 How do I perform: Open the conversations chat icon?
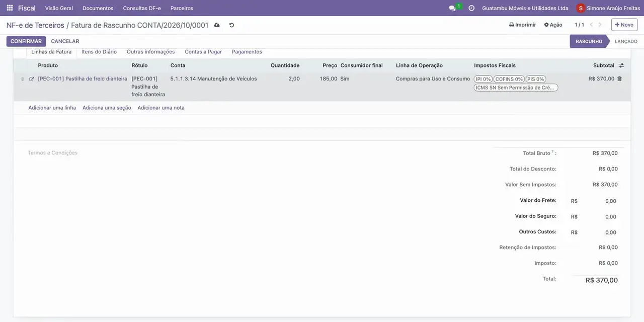coord(452,8)
